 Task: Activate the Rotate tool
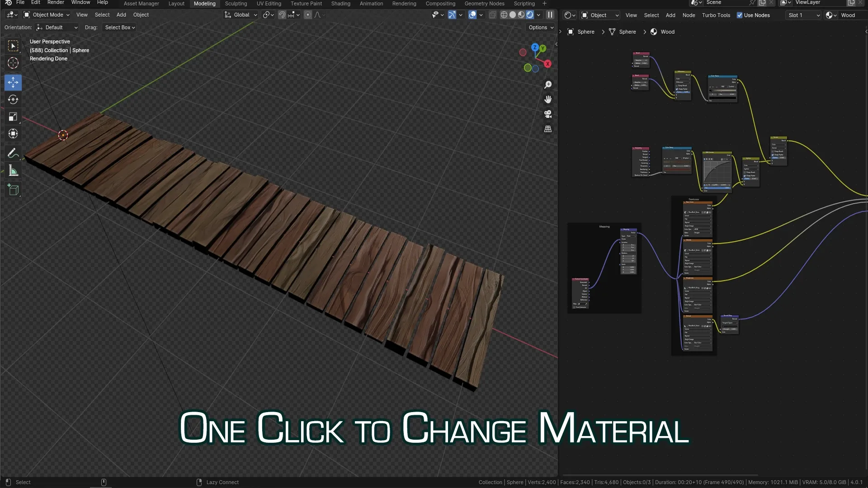[13, 99]
